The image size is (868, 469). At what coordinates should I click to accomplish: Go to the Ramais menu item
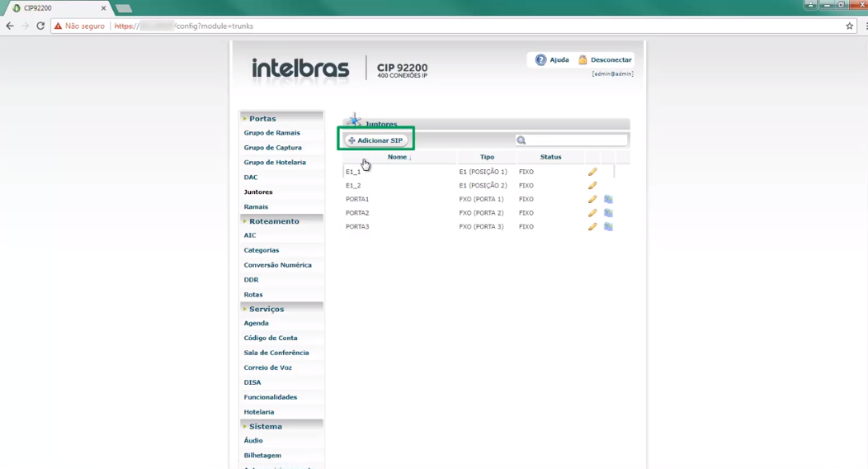pos(256,206)
